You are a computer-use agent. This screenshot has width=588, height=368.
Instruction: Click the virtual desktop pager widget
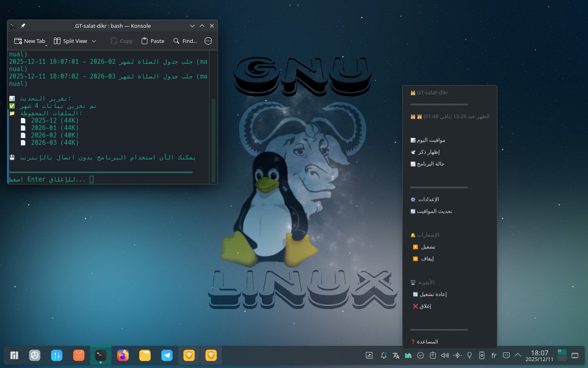click(562, 355)
